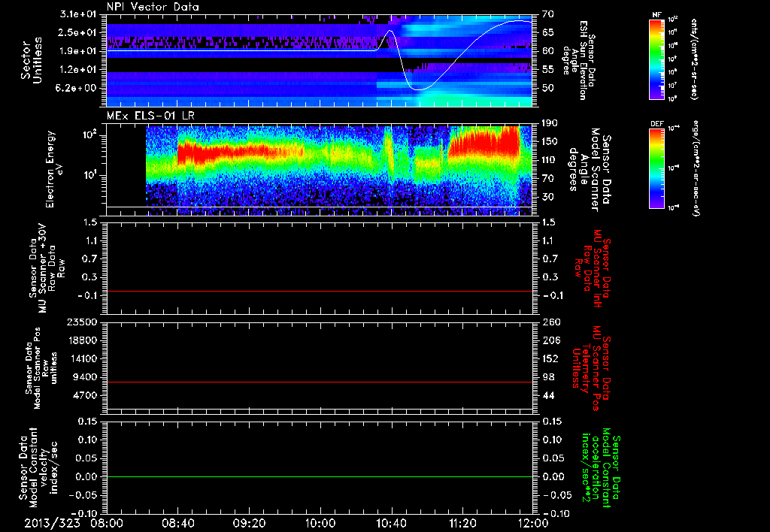Click the 'Model Scanner Angle degrees' axis title

(x=589, y=169)
